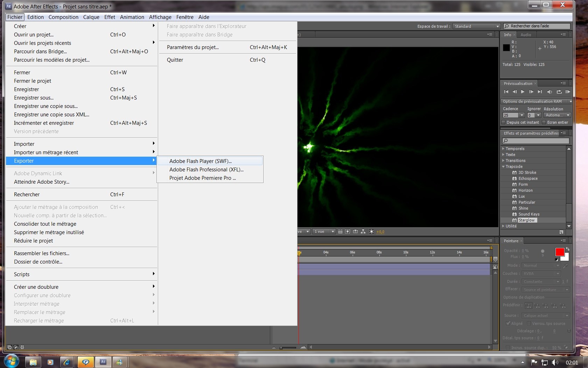Select the Shine effect preset
This screenshot has width=588, height=368.
click(x=523, y=208)
